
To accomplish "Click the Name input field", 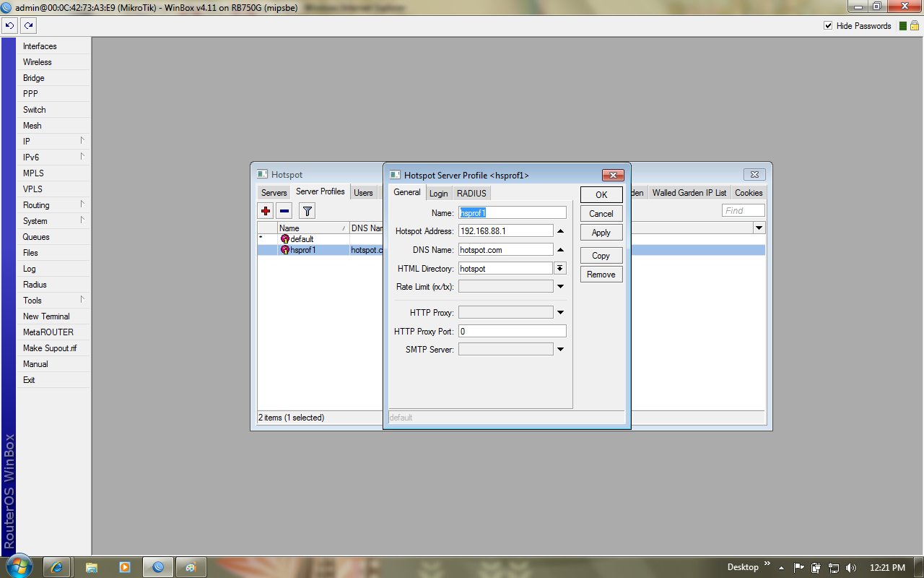I will pyautogui.click(x=513, y=212).
